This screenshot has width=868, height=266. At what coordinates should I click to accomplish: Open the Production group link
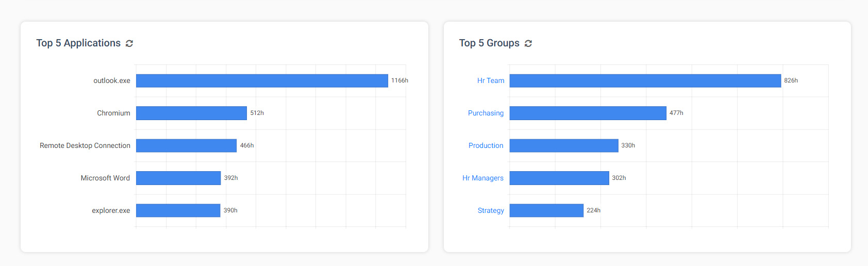pos(486,145)
